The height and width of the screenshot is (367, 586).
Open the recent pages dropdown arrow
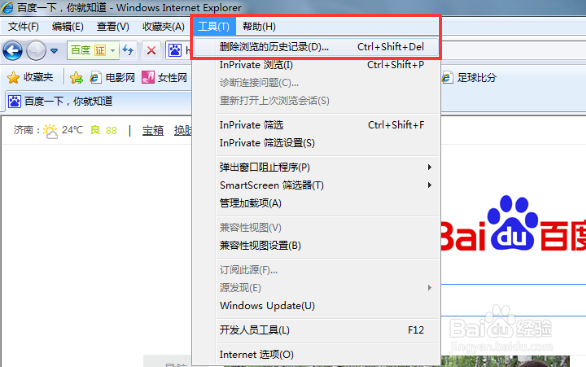point(54,51)
